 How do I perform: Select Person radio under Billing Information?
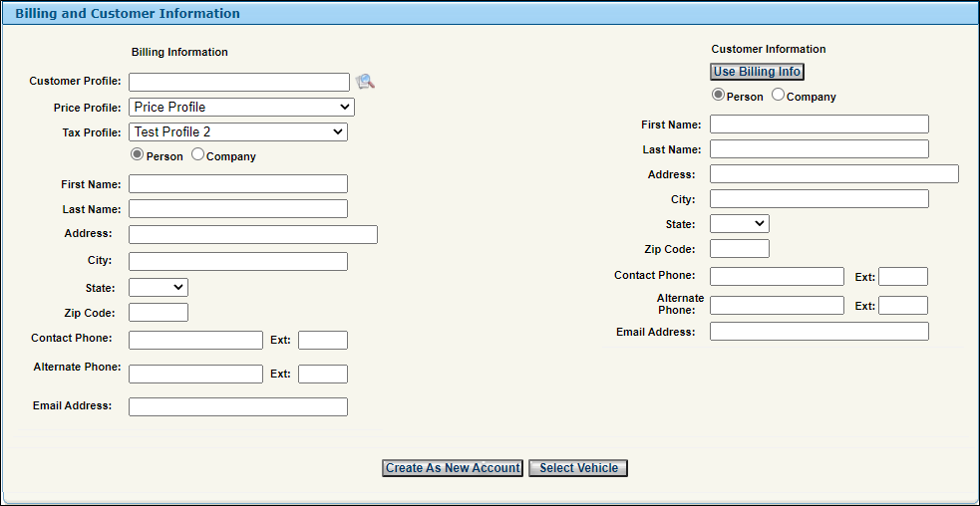coord(137,155)
